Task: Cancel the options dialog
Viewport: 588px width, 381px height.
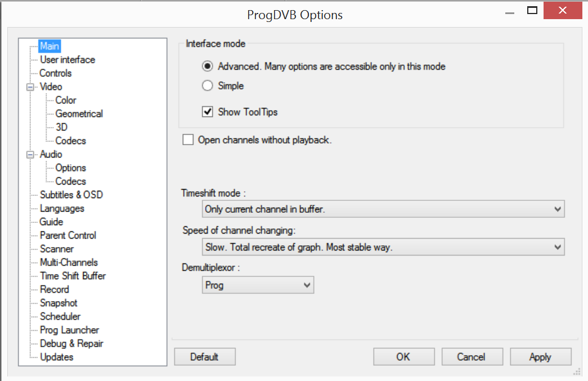Action: pyautogui.click(x=472, y=357)
